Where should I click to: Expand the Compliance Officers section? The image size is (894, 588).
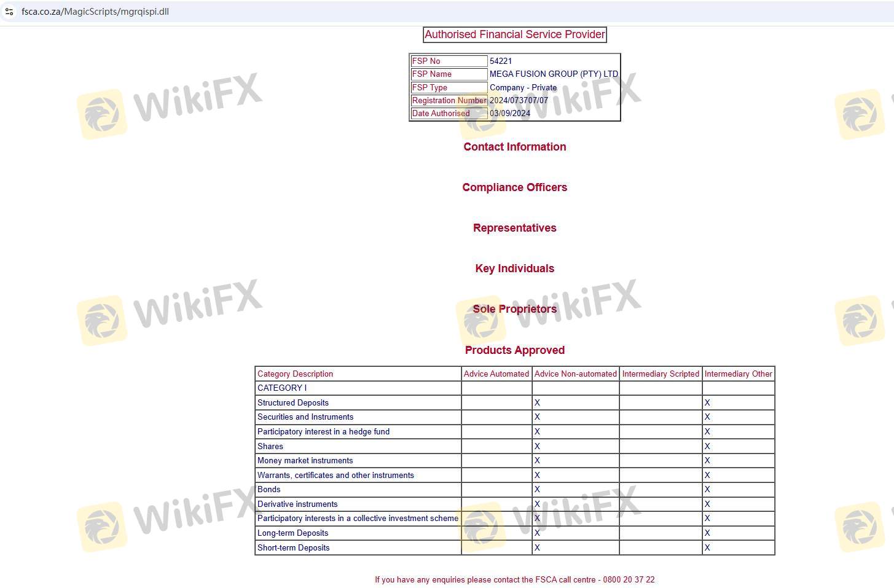(x=514, y=187)
